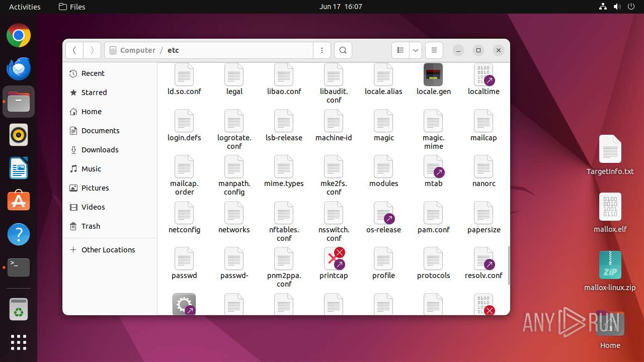The image size is (644, 362).
Task: Select the nftables.conf file icon
Action: point(284,213)
